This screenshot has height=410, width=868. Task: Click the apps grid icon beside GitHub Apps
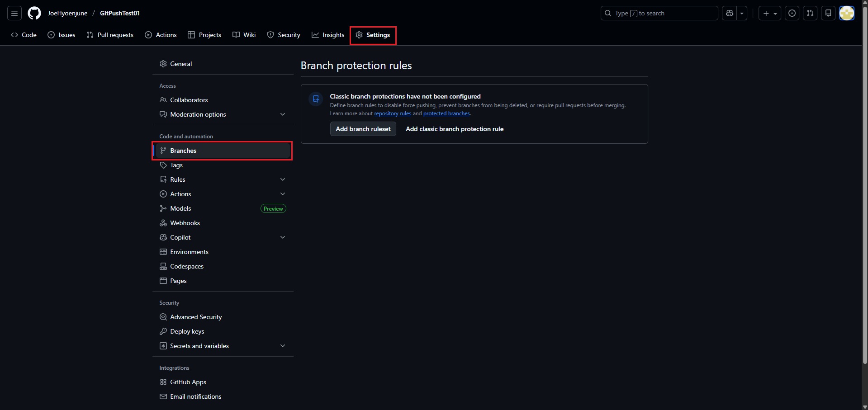tap(163, 382)
